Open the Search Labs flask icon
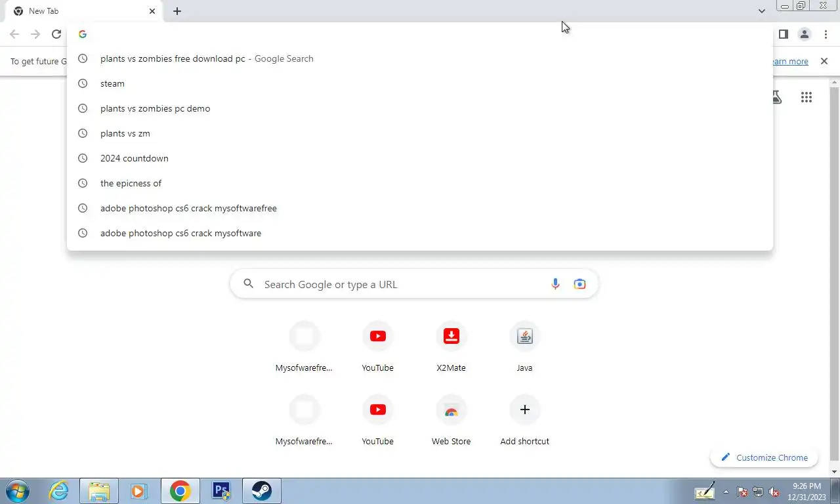The image size is (840, 504). point(776,97)
